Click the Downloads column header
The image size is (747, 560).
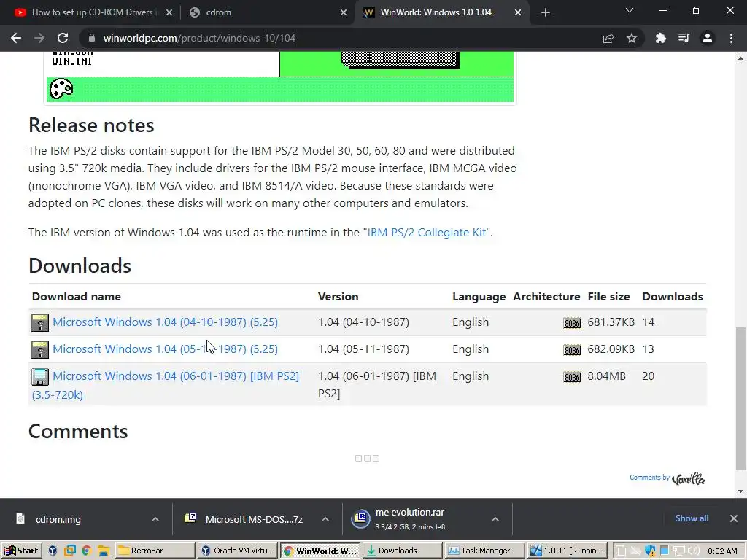pyautogui.click(x=672, y=297)
